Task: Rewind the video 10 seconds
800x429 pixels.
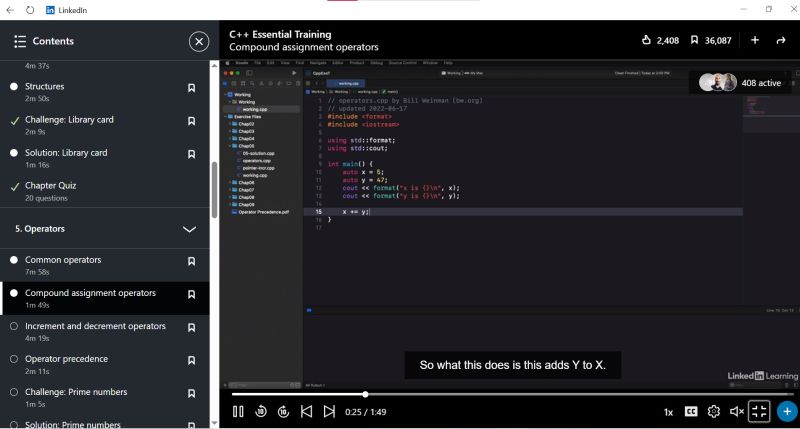Action: coord(261,411)
